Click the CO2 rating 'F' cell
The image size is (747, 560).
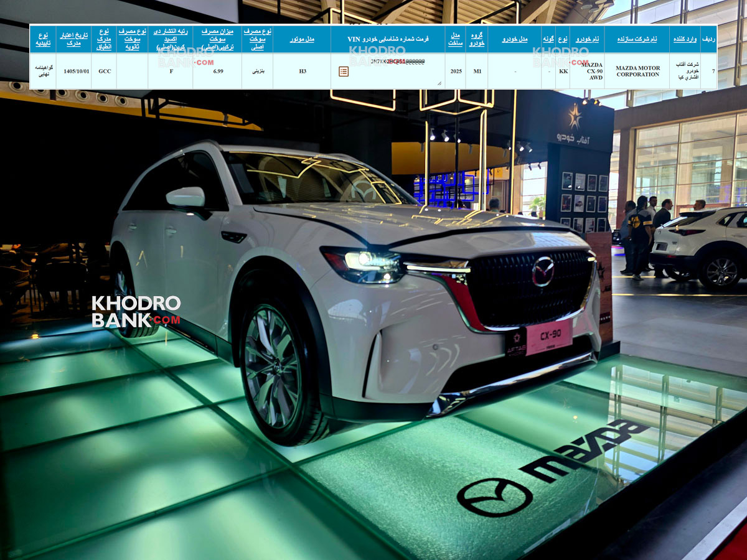tap(171, 71)
